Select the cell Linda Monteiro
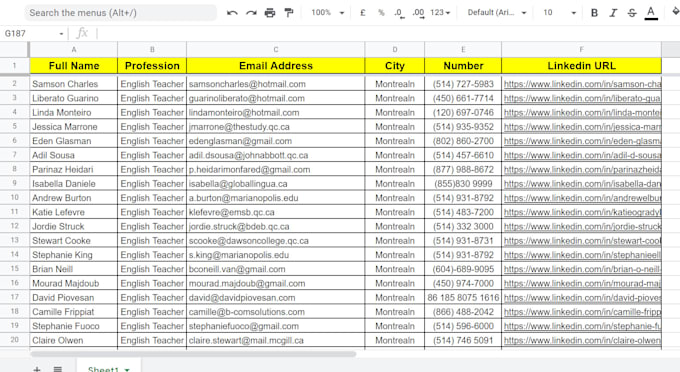Screen dimensions: 680x372 click(x=74, y=113)
